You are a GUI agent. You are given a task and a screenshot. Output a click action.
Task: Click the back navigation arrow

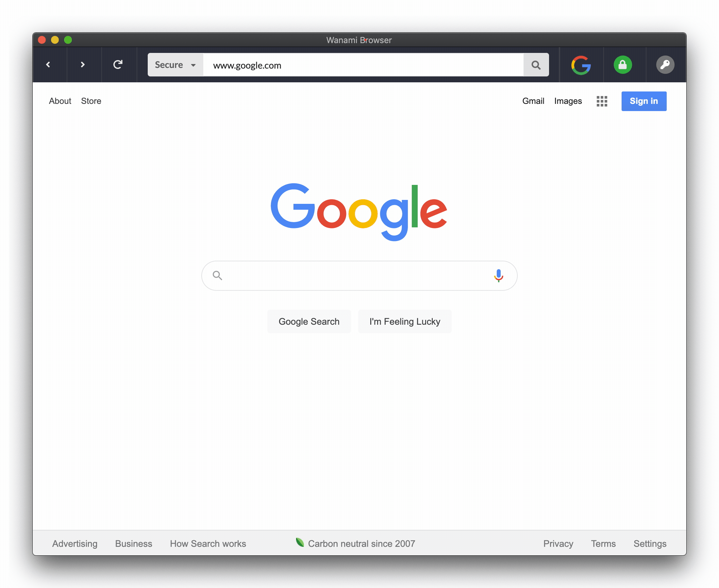click(48, 64)
